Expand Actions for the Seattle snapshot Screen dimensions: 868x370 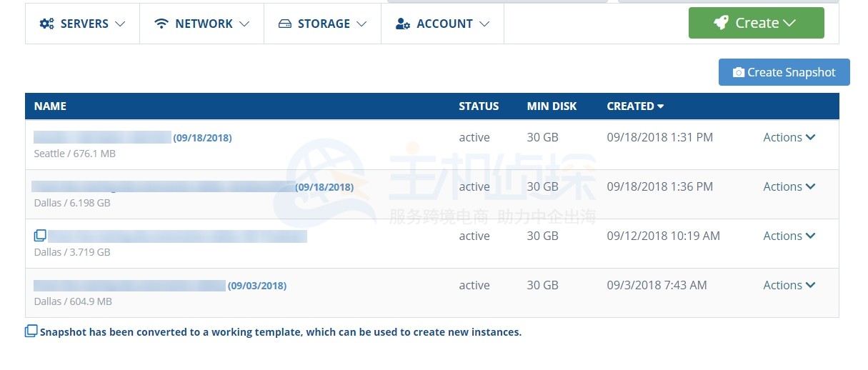pos(789,137)
